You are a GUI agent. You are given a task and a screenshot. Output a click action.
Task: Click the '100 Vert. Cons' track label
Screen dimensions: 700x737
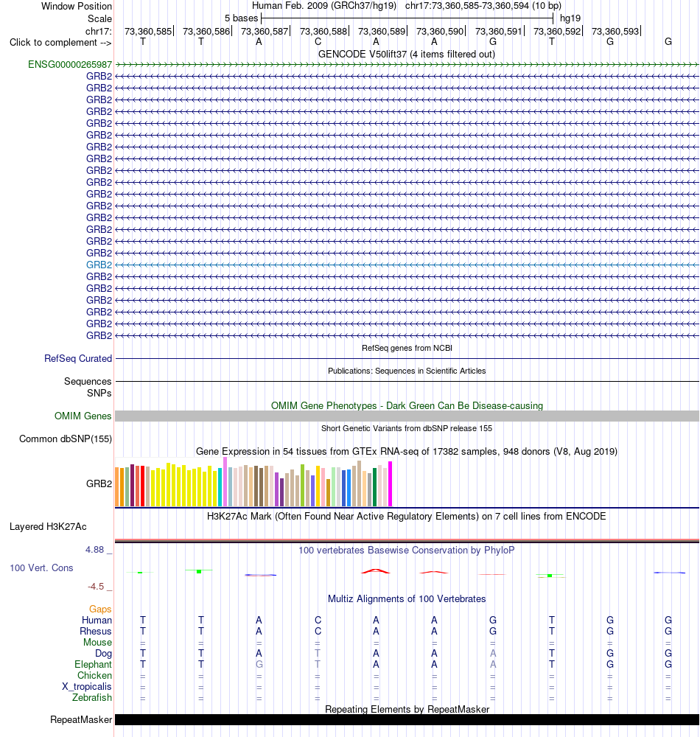pos(41,567)
